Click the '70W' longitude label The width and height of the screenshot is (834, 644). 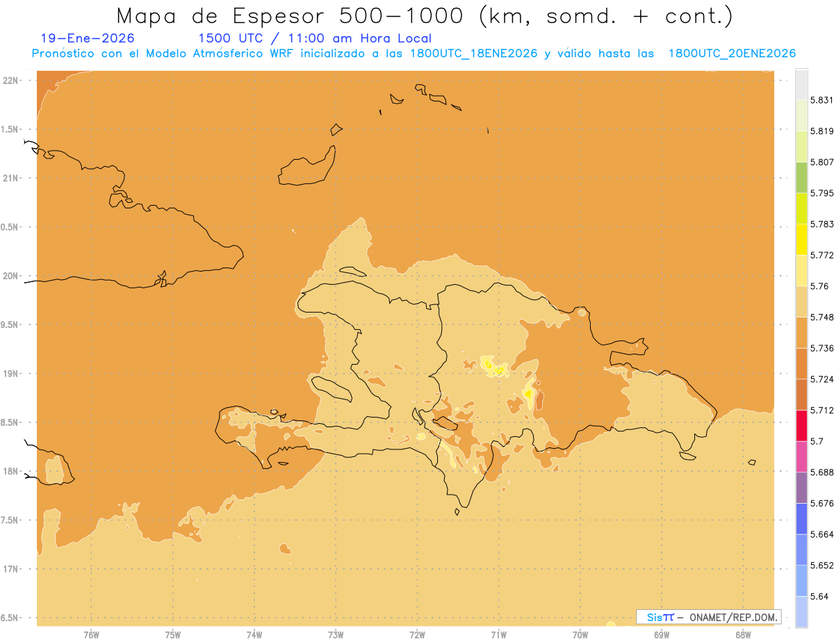[580, 634]
